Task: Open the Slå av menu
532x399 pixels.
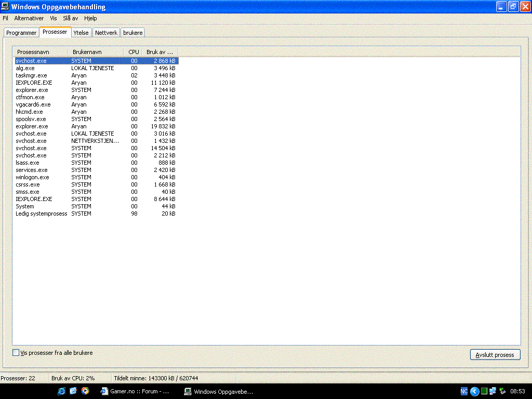Action: (70, 18)
